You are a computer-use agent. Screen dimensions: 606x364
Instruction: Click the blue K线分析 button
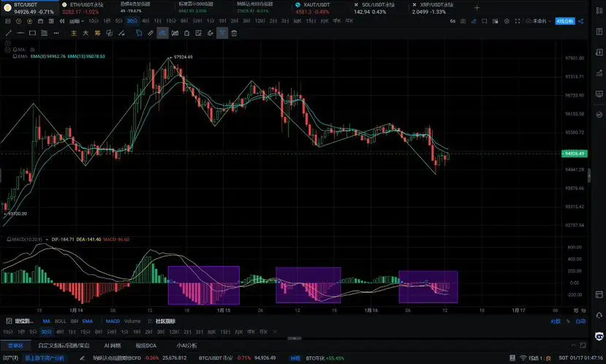[565, 21]
